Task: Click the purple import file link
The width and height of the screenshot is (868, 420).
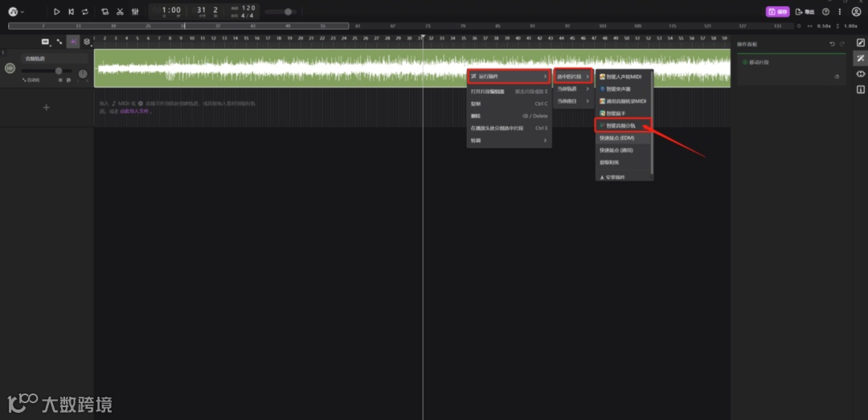Action: point(136,112)
